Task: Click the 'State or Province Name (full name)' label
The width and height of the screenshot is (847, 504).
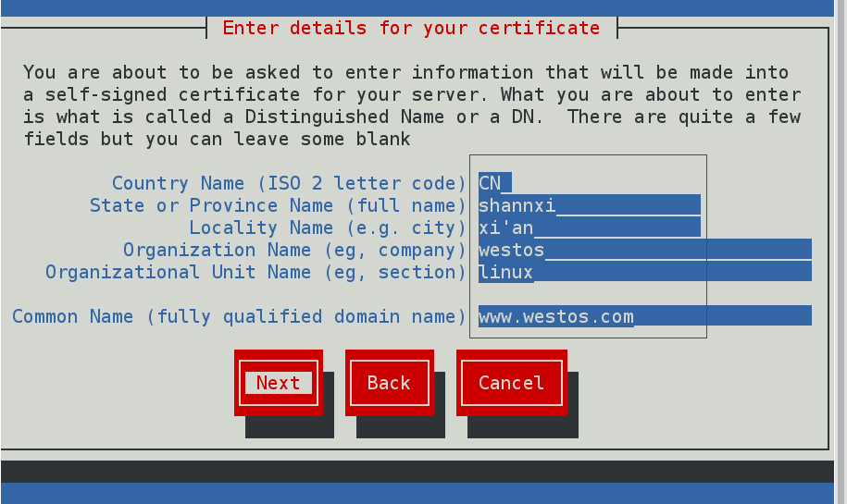Action: [278, 205]
